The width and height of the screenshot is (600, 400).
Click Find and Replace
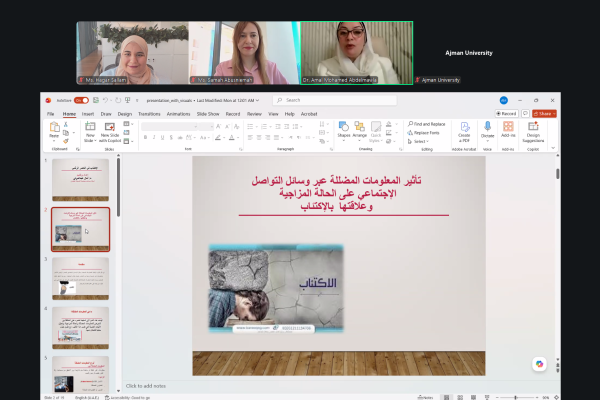428,124
